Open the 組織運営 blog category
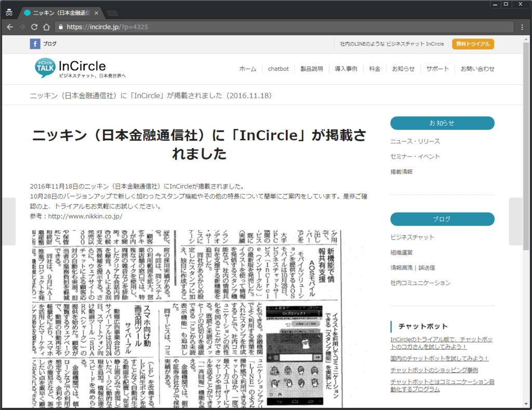Image resolution: width=532 pixels, height=410 pixels. coord(402,253)
